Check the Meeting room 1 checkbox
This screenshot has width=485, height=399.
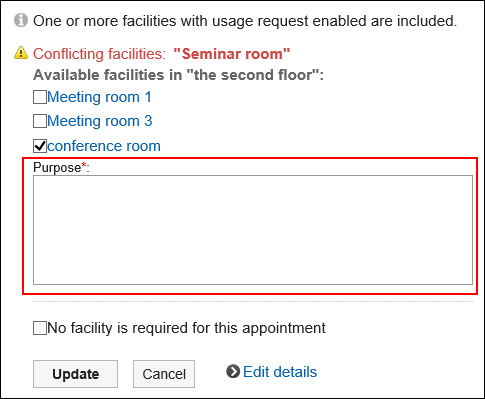click(40, 97)
